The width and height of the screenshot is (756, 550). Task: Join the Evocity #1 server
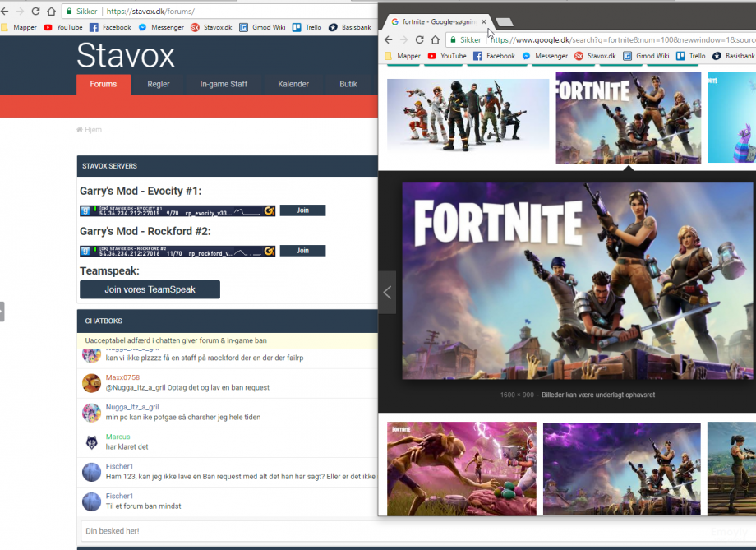[x=302, y=210]
